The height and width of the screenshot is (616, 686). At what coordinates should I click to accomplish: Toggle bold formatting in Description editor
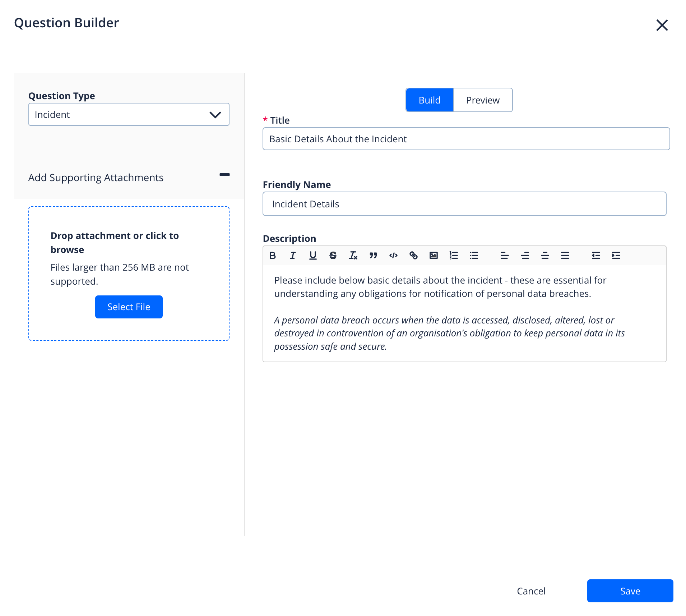click(273, 256)
